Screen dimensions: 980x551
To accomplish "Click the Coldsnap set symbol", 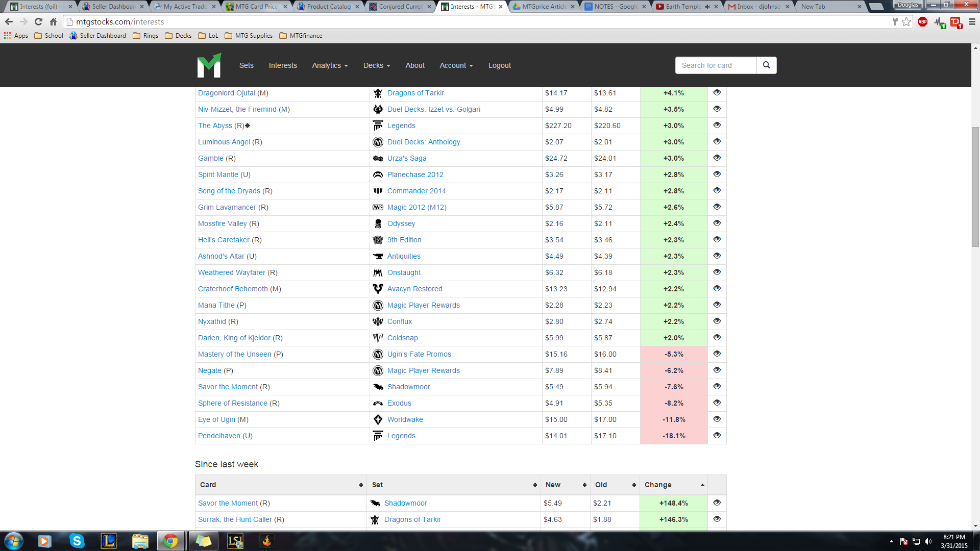I will pyautogui.click(x=378, y=338).
